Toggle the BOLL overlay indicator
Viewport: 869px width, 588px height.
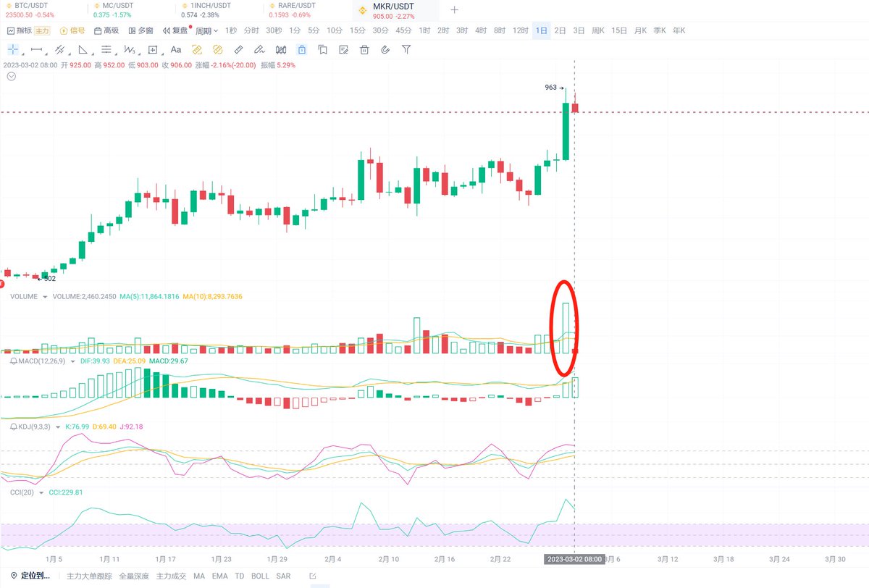pyautogui.click(x=260, y=576)
